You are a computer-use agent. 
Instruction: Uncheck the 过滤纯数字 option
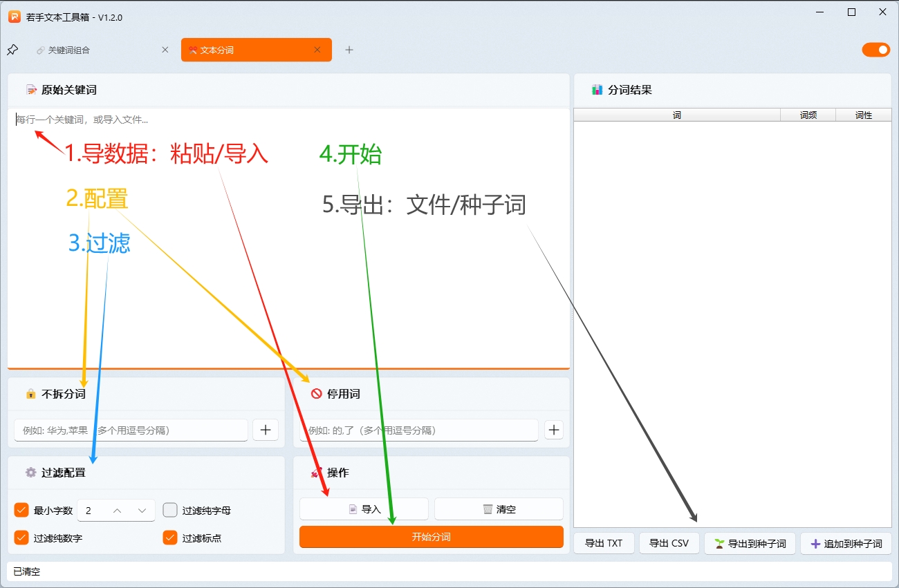click(19, 538)
